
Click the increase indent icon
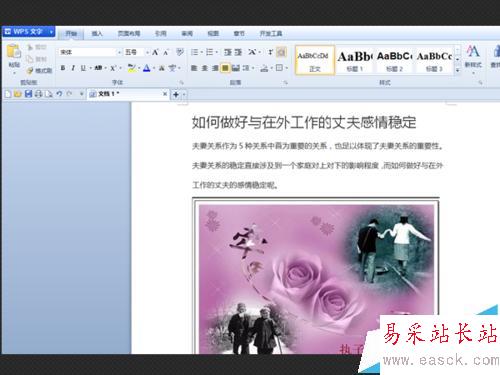[x=238, y=52]
